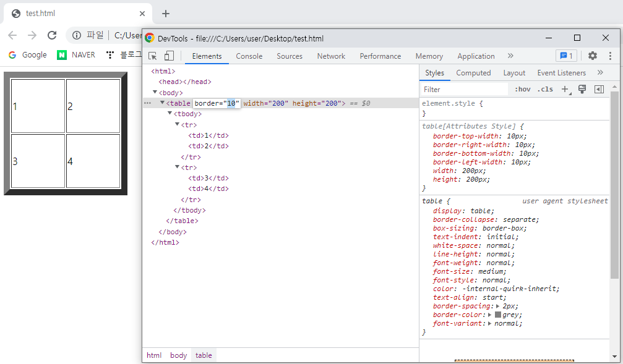Collapse the body node in DOM tree
Screen dimensions: 623x364
[x=155, y=92]
